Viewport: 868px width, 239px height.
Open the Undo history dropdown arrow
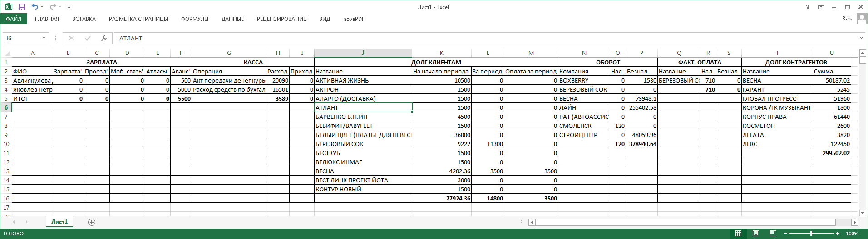click(x=42, y=7)
